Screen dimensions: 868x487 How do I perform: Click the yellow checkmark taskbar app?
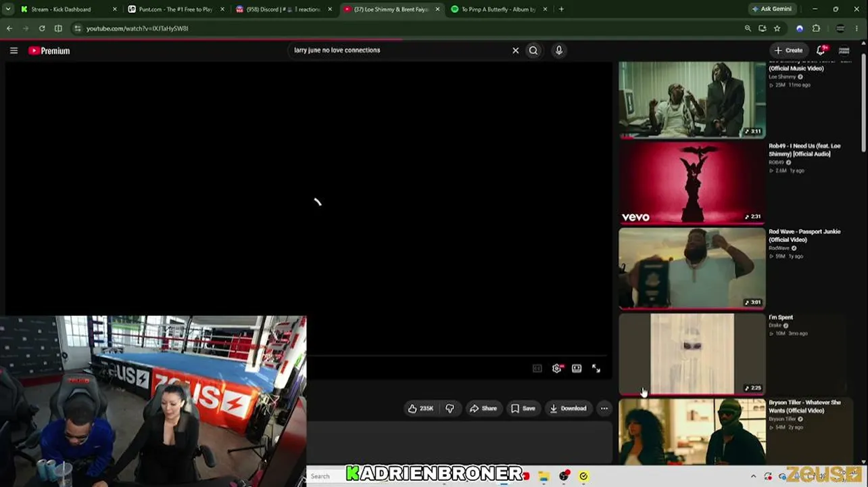583,476
